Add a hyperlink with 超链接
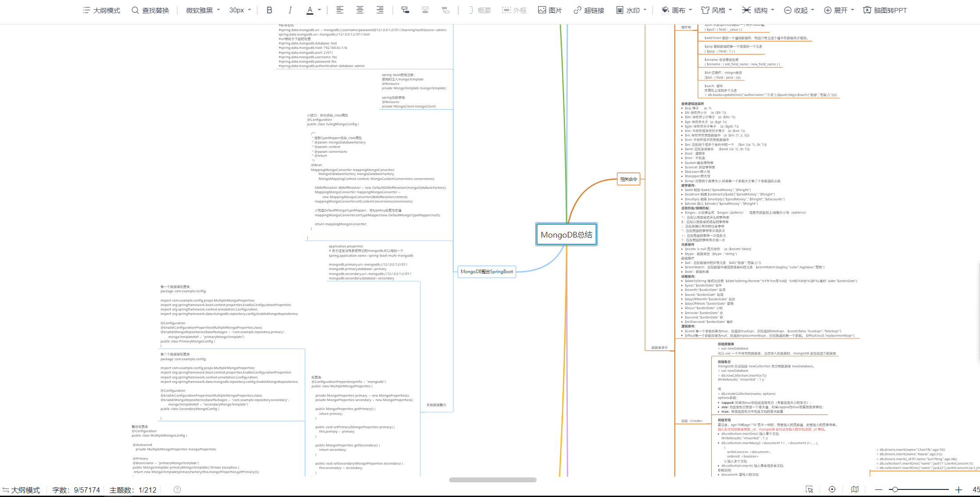Image resolution: width=980 pixels, height=497 pixels. [x=589, y=10]
